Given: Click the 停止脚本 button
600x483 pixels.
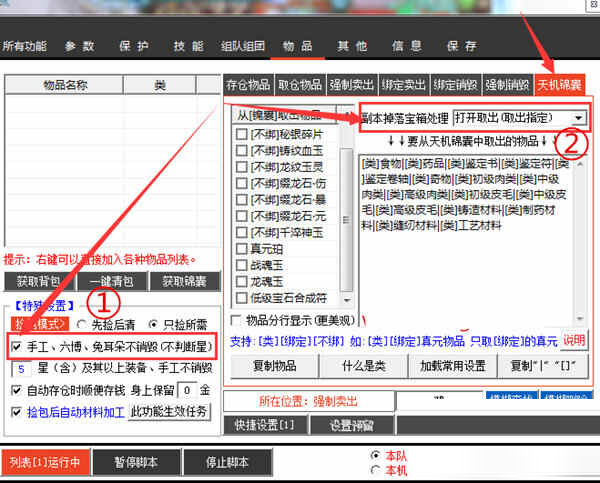Looking at the screenshot, I should tap(228, 462).
